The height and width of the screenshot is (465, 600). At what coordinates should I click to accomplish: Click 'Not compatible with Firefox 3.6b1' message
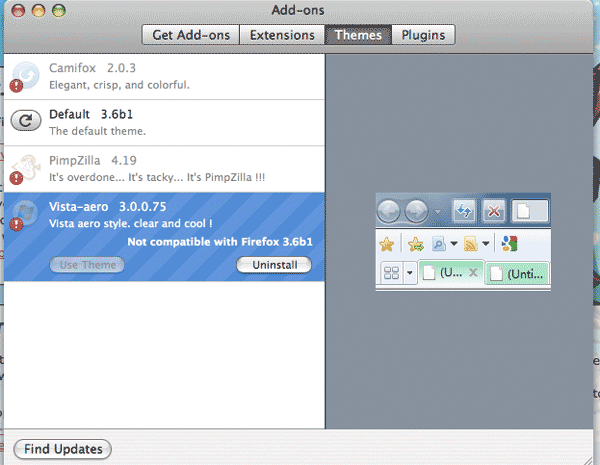pyautogui.click(x=220, y=242)
